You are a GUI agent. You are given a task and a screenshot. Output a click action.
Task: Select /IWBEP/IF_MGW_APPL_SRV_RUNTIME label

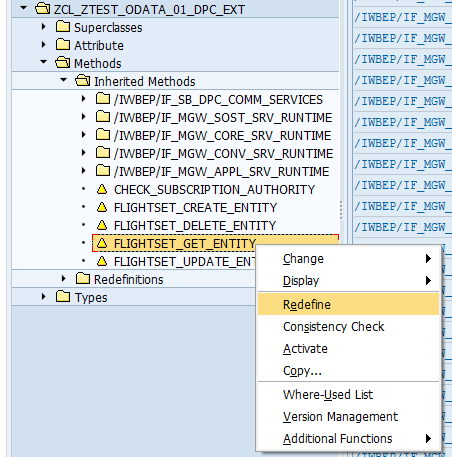click(221, 172)
